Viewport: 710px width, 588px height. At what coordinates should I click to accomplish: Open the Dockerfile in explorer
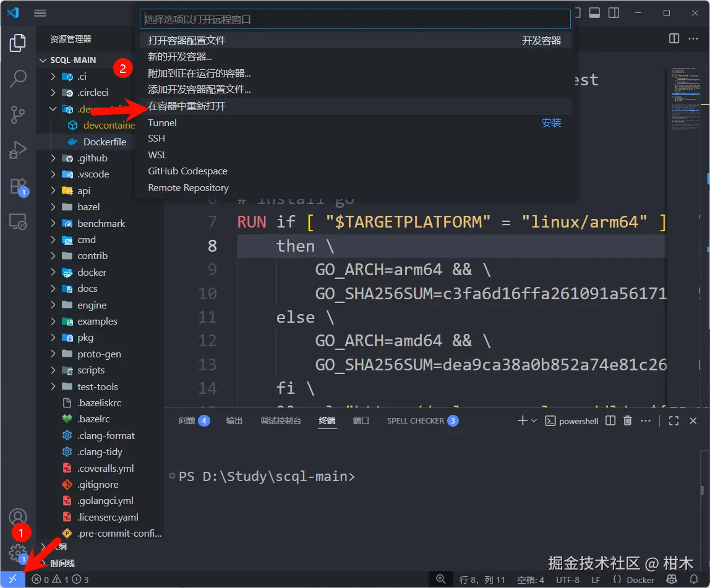[x=104, y=142]
